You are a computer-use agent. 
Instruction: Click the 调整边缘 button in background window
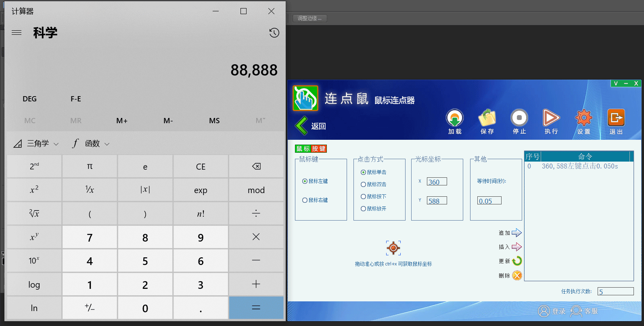(309, 18)
